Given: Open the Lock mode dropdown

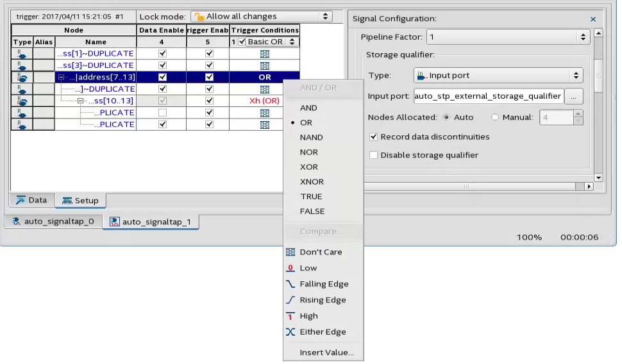Looking at the screenshot, I should (x=262, y=16).
